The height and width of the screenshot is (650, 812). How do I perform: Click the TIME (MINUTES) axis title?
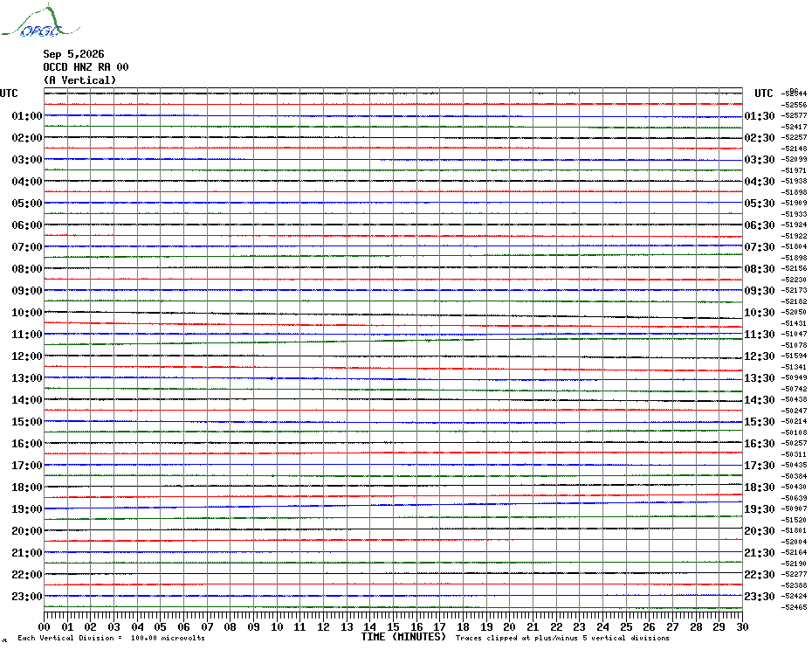pyautogui.click(x=403, y=637)
